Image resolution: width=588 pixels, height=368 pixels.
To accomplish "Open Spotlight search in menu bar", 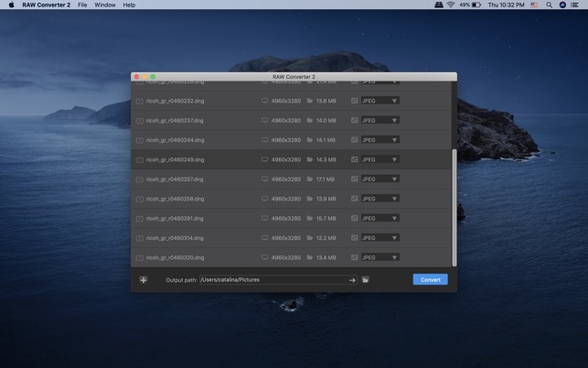I will pyautogui.click(x=549, y=5).
